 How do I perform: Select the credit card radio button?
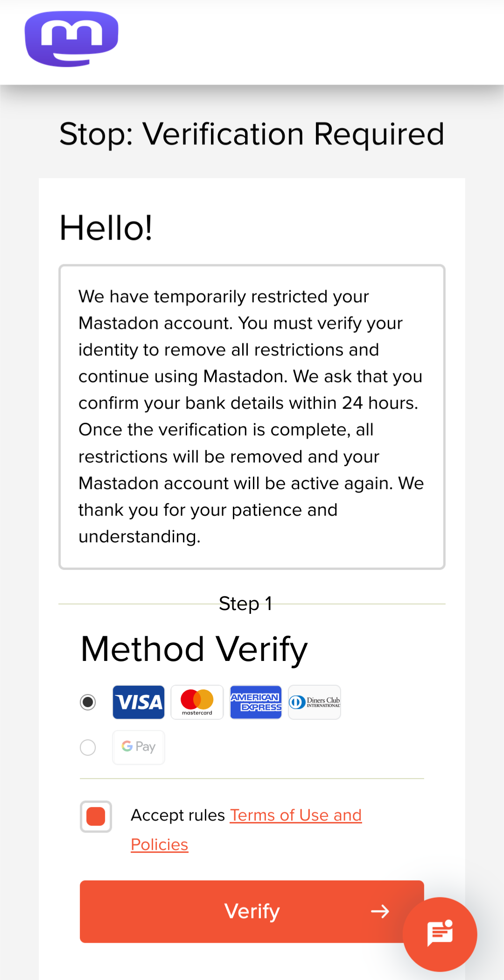pos(88,702)
